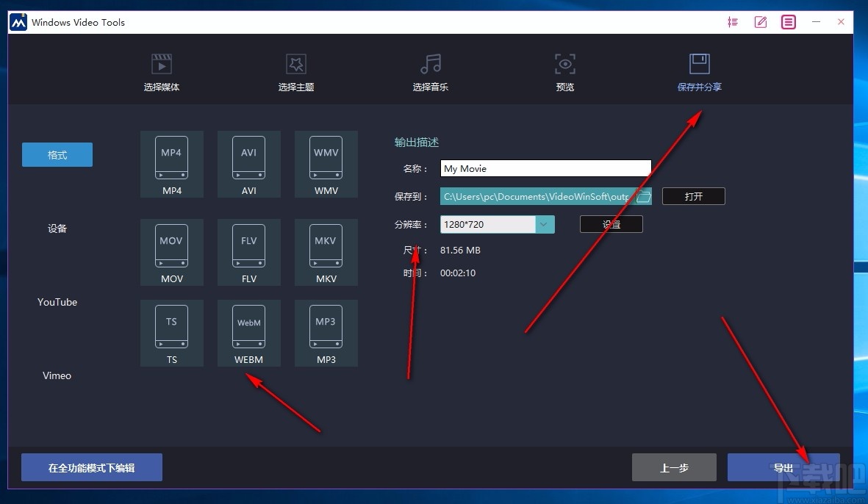
Task: Select YouTube in the left sidebar
Action: 57,302
